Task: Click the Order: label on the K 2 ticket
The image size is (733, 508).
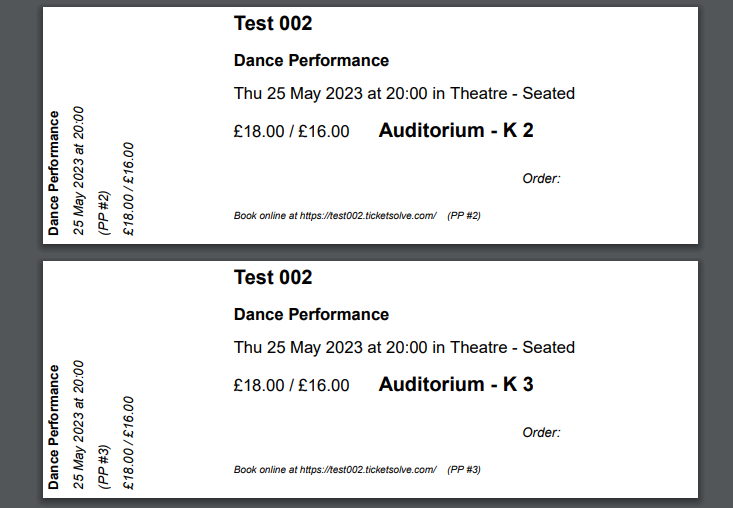Action: click(x=541, y=179)
